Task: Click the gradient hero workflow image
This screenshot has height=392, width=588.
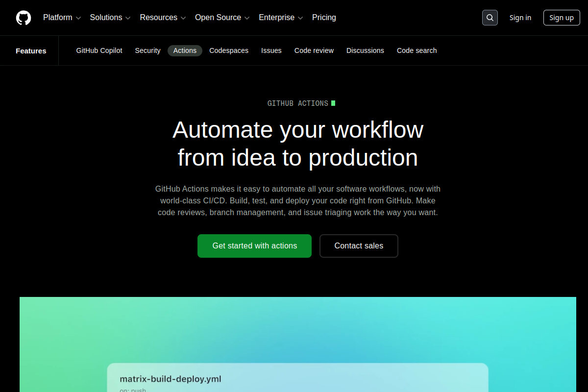Action: (298, 344)
